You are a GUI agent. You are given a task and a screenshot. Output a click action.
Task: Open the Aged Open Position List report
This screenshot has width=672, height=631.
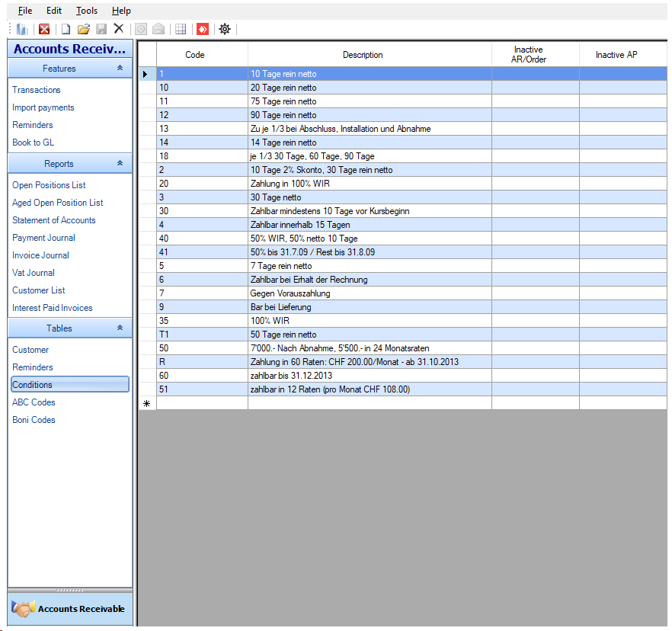(x=58, y=203)
